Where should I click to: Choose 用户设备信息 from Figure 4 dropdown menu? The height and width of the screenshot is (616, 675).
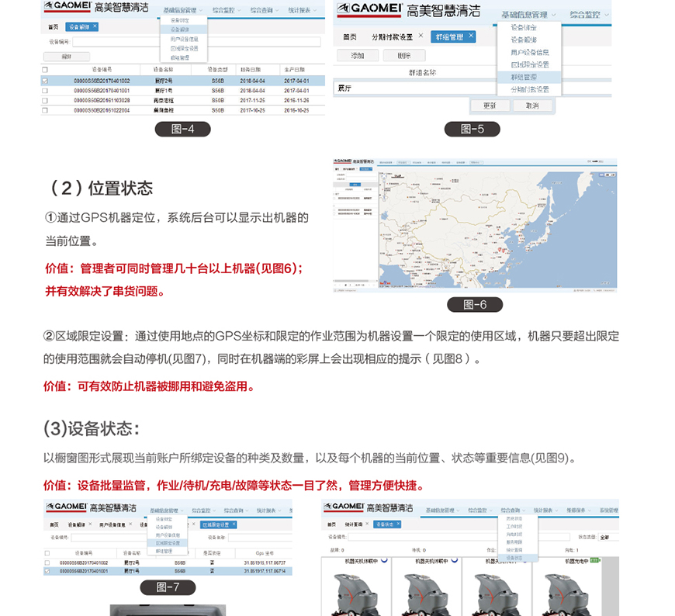pyautogui.click(x=184, y=39)
